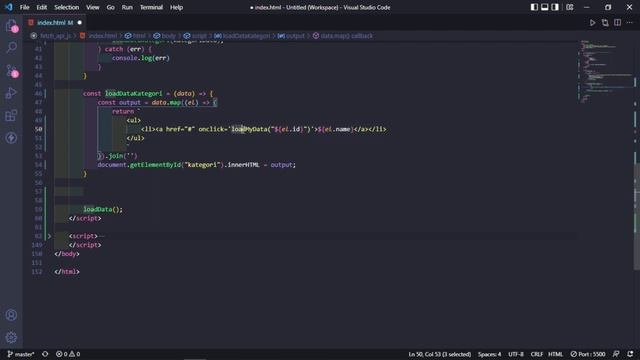Open loadDataKategori breadcrumb dropdown
The height and width of the screenshot is (360, 640).
(246, 36)
